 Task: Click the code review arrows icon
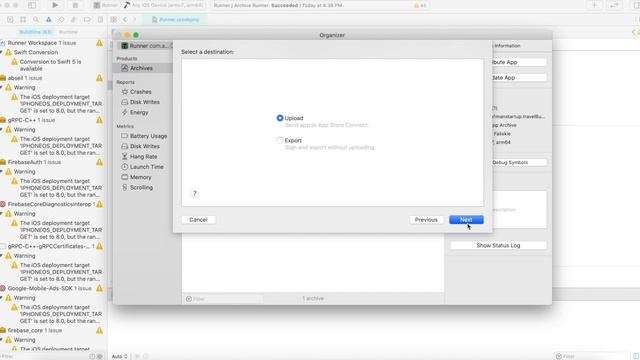tap(614, 5)
